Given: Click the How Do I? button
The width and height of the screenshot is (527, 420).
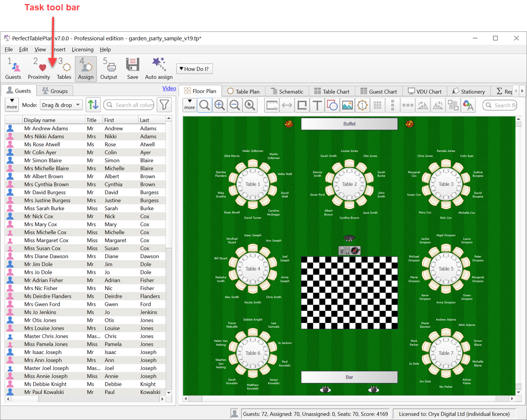Looking at the screenshot, I should click(x=194, y=68).
